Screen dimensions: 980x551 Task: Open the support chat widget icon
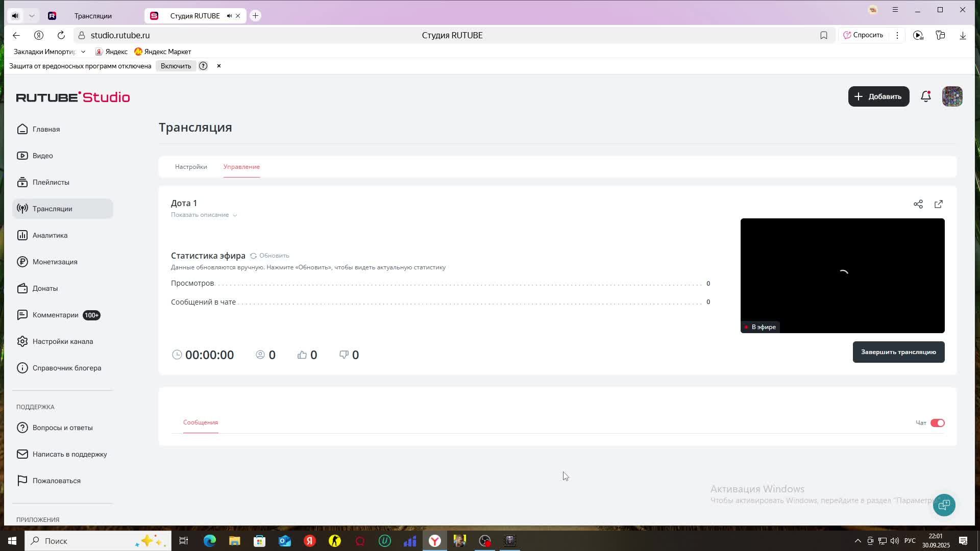click(944, 505)
